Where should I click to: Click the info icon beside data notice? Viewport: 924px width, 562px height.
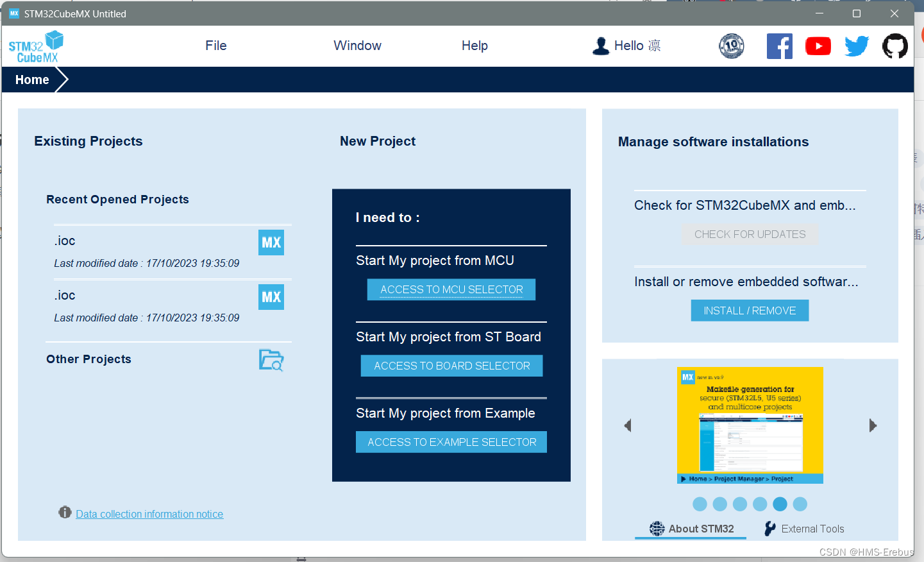coord(65,512)
